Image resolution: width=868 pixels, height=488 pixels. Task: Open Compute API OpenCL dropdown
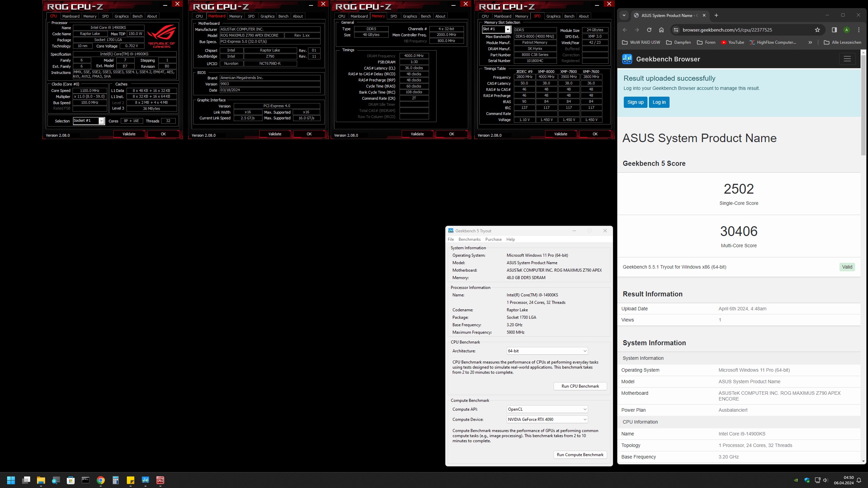tap(547, 409)
